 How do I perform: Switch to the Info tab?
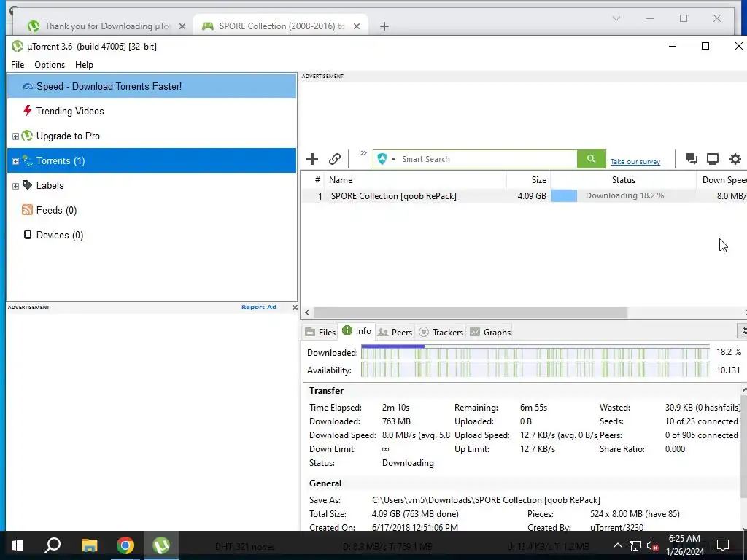point(357,331)
